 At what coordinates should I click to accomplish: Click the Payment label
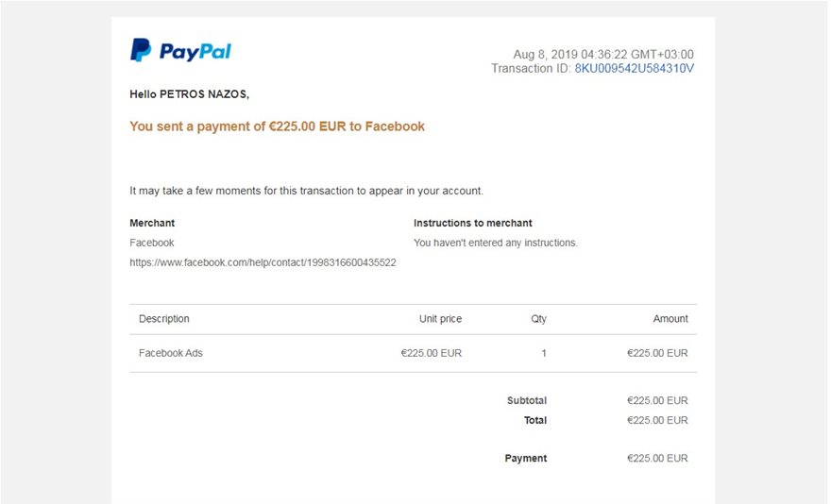(x=526, y=459)
